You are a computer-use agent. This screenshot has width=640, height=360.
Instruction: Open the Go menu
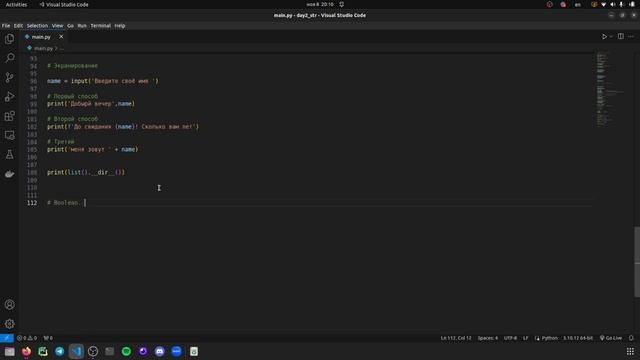click(71, 26)
